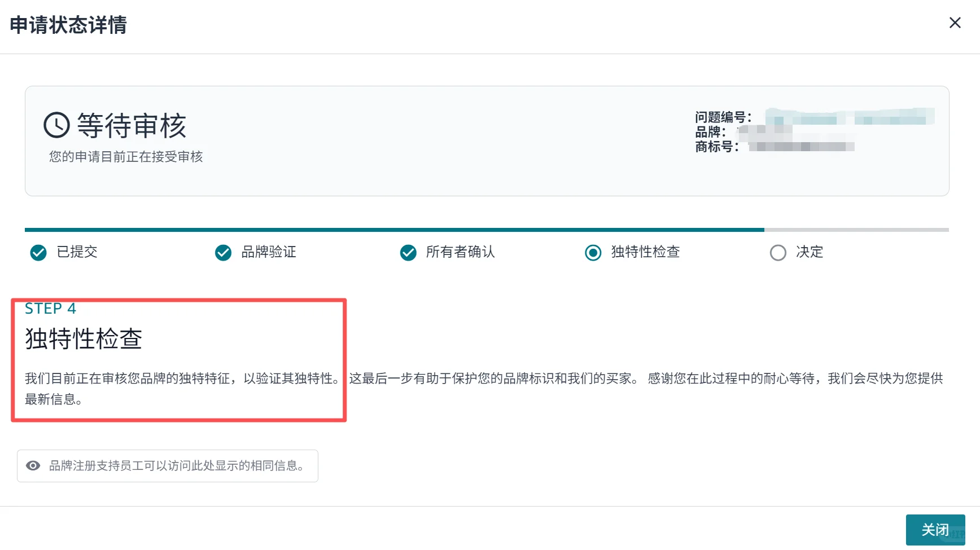Open the 已提交 step label
980x550 pixels.
[x=77, y=252]
